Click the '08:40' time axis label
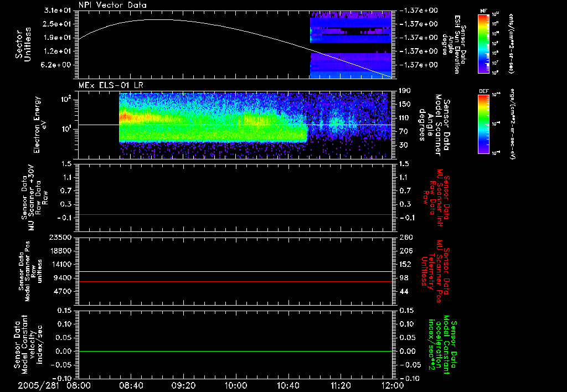 [x=131, y=386]
